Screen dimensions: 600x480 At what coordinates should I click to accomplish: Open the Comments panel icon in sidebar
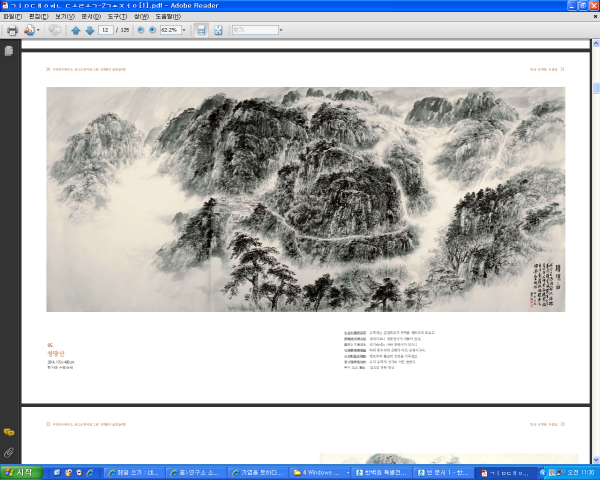click(9, 433)
